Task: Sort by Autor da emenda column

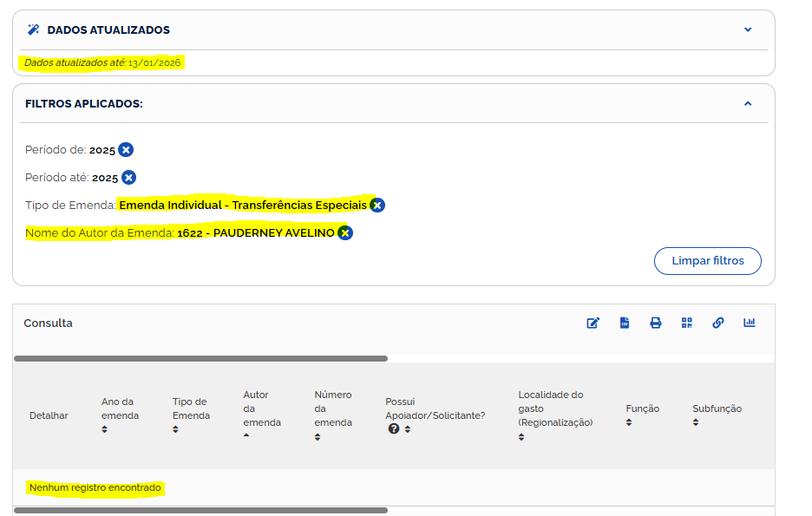Action: pos(246,436)
